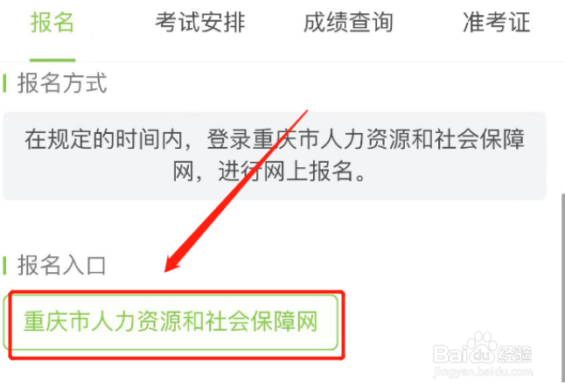Select the 成绩查询 tab
The image size is (565, 392).
348,23
